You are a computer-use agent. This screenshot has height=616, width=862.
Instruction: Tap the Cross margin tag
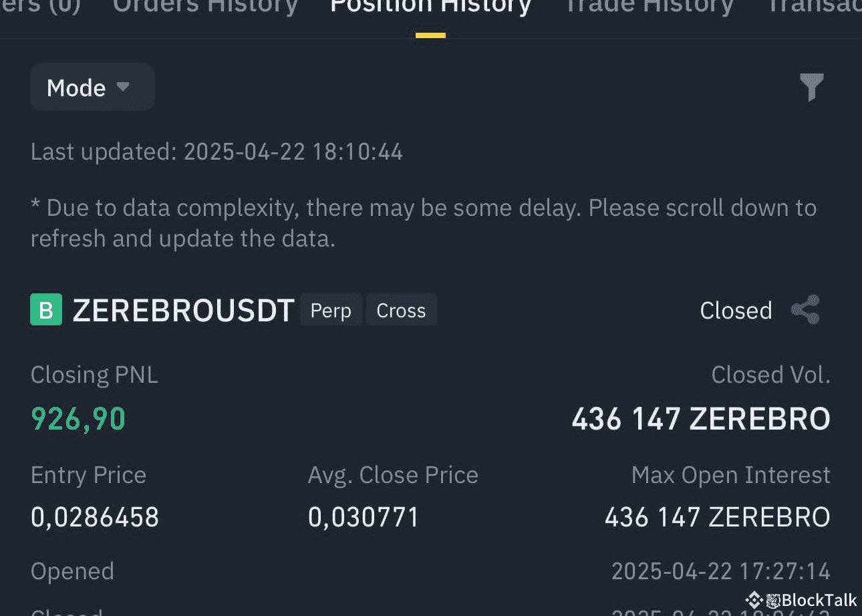[401, 311]
